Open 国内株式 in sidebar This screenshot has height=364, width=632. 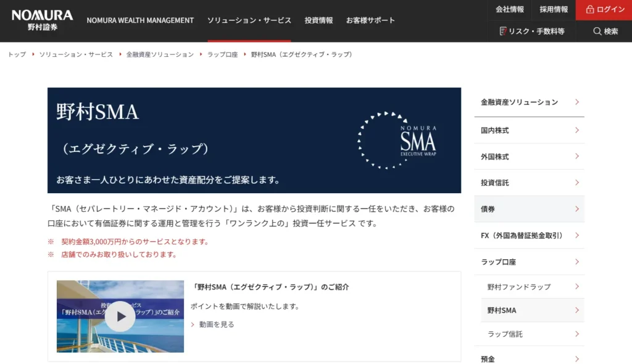tap(529, 130)
